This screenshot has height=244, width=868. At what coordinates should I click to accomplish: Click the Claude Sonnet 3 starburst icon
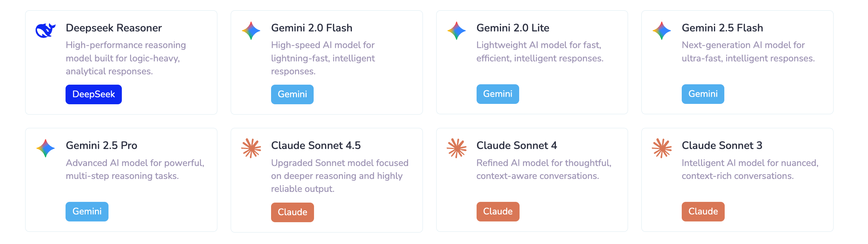point(662,148)
